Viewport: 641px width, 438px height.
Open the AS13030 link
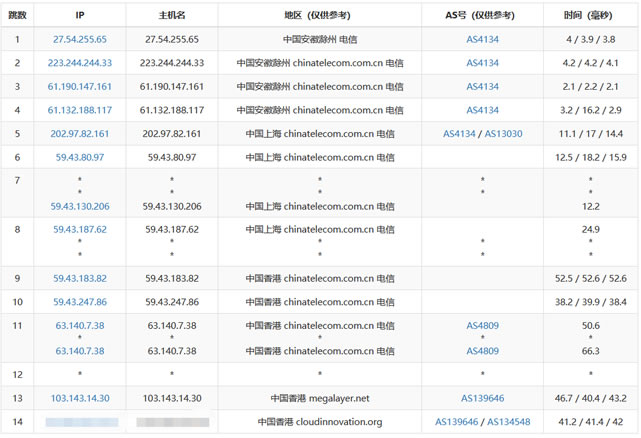click(x=503, y=133)
